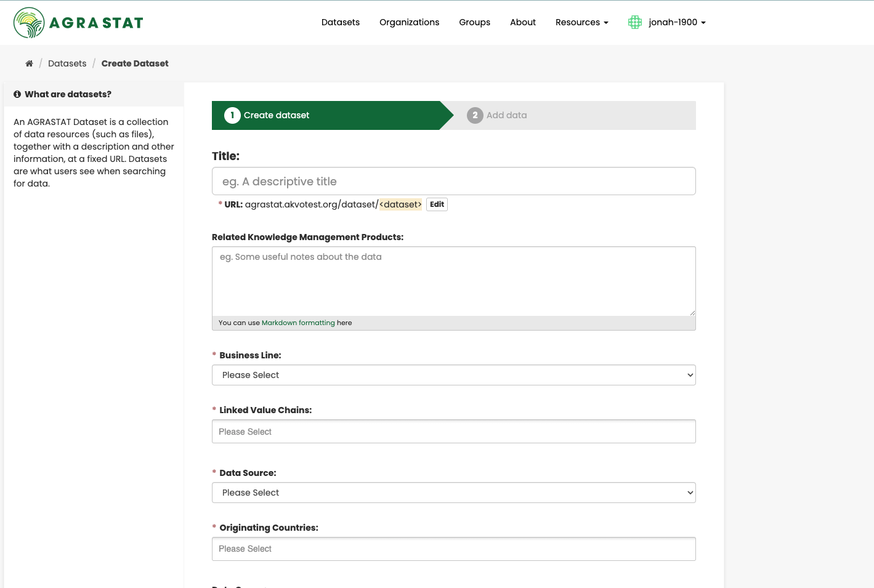Open the Datasets menu item
This screenshot has height=588, width=874.
click(341, 22)
